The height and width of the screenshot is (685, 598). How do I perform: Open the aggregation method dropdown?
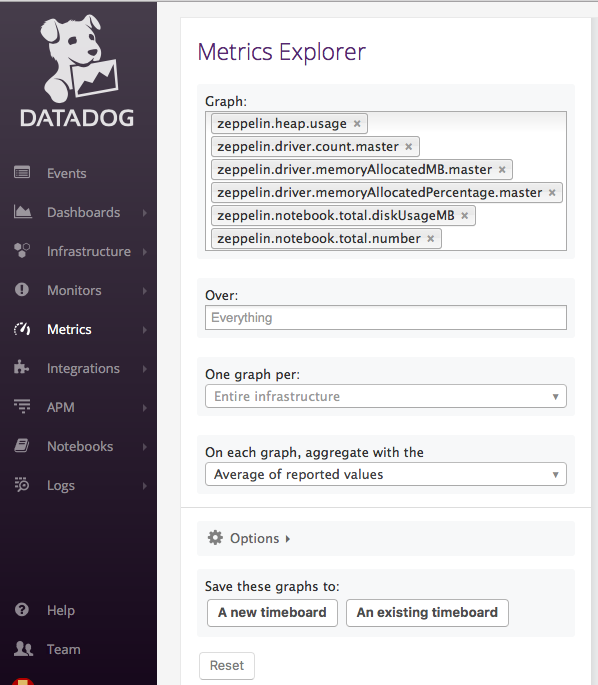(x=386, y=474)
